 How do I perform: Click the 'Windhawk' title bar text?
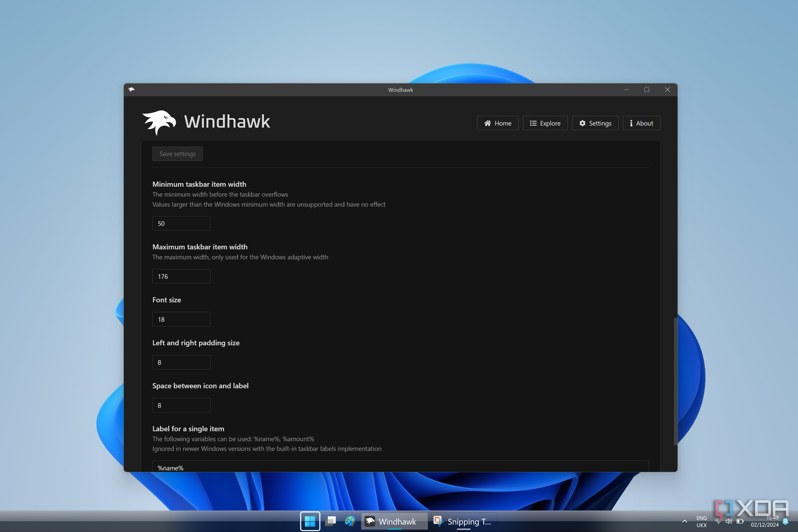coord(400,90)
